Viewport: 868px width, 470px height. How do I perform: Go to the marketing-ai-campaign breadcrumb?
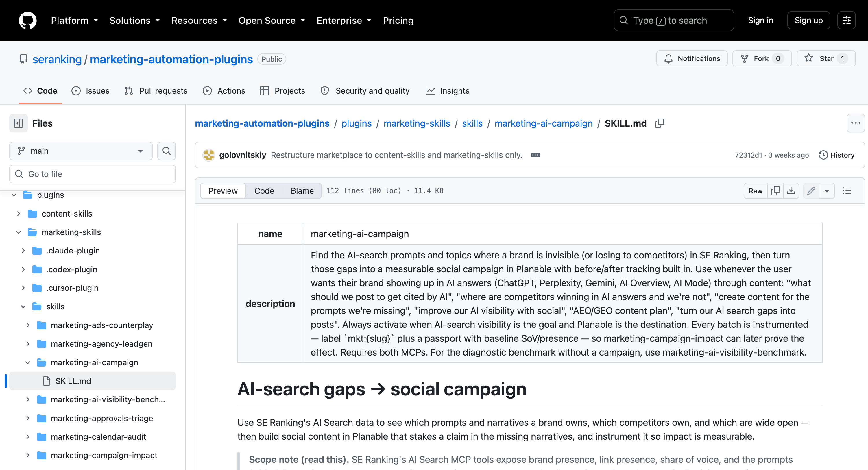(544, 123)
